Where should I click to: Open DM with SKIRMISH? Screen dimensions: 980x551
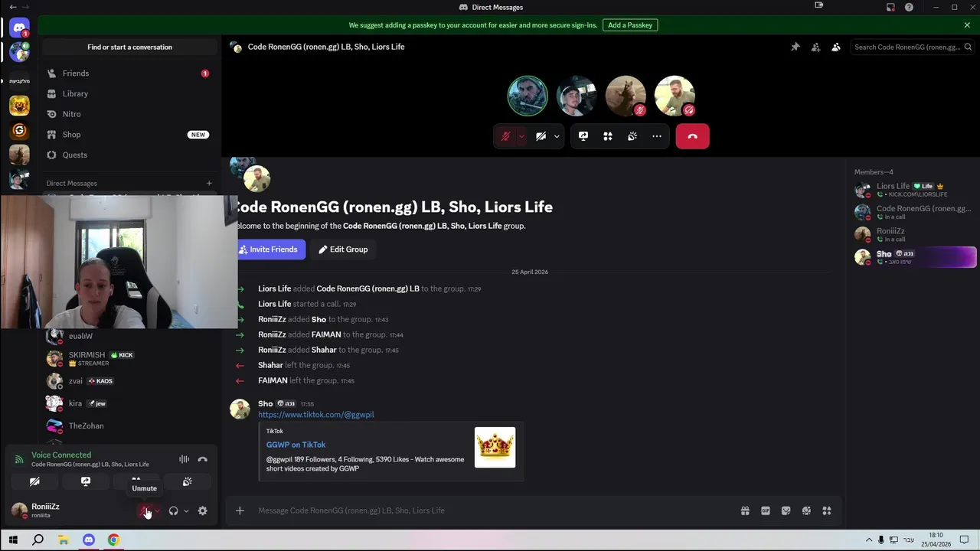coord(129,358)
